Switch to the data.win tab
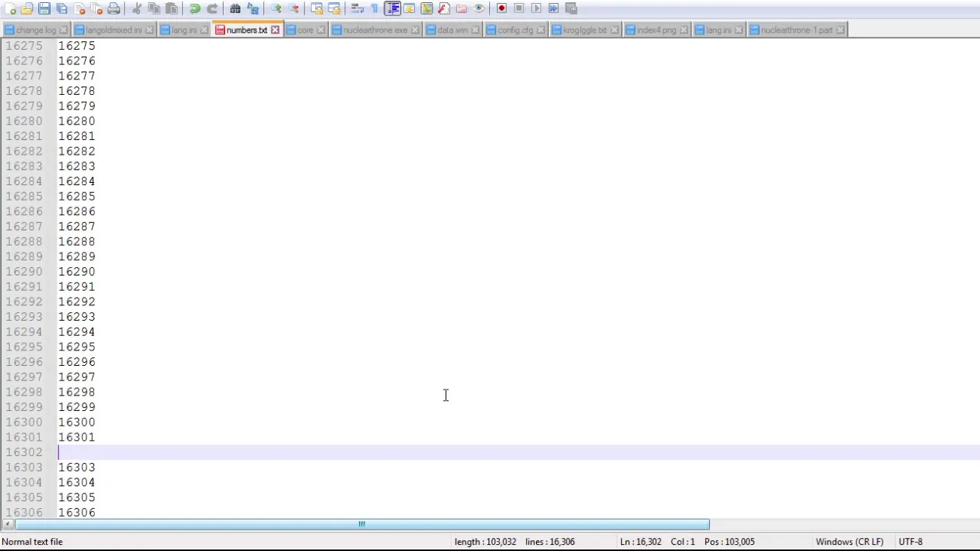The image size is (980, 551). pyautogui.click(x=452, y=30)
